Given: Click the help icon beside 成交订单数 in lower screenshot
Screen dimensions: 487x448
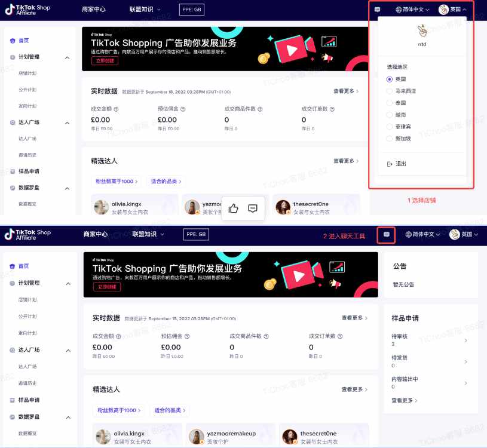Looking at the screenshot, I should pyautogui.click(x=340, y=336).
